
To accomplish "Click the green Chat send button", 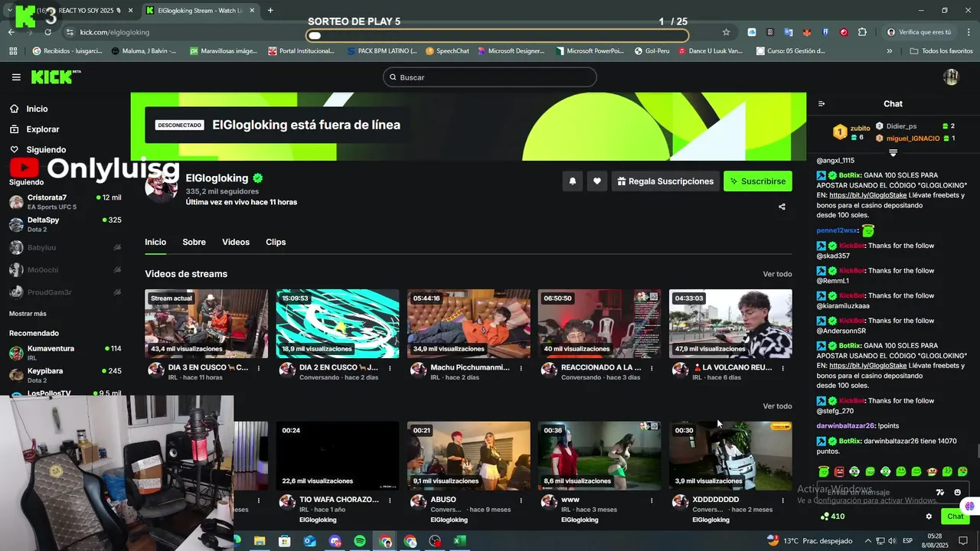I will pos(955,517).
